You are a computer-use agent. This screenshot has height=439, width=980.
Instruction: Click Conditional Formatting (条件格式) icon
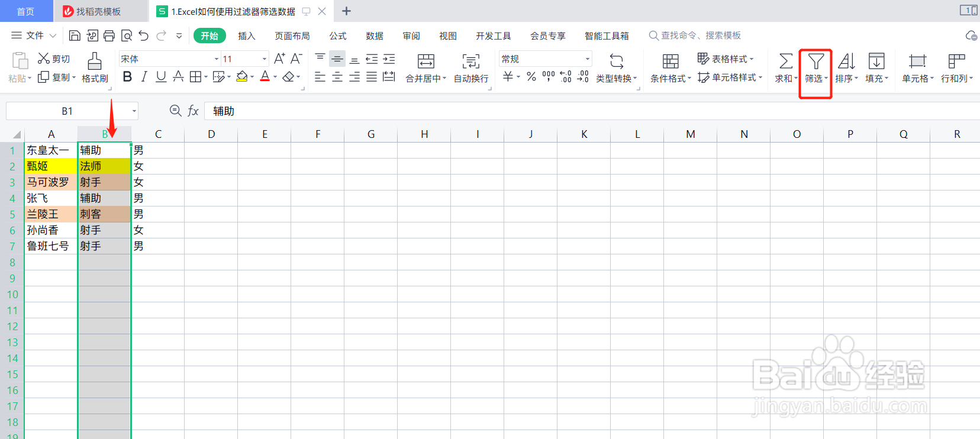(x=670, y=61)
